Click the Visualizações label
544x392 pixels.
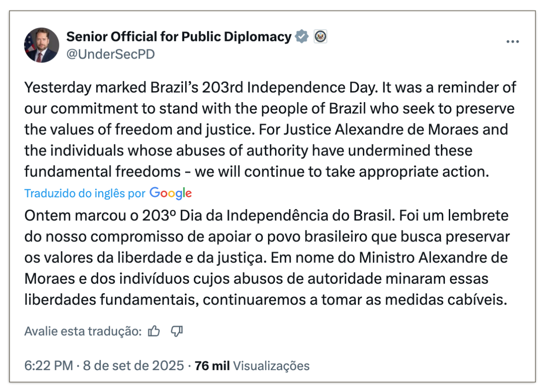pyautogui.click(x=271, y=365)
